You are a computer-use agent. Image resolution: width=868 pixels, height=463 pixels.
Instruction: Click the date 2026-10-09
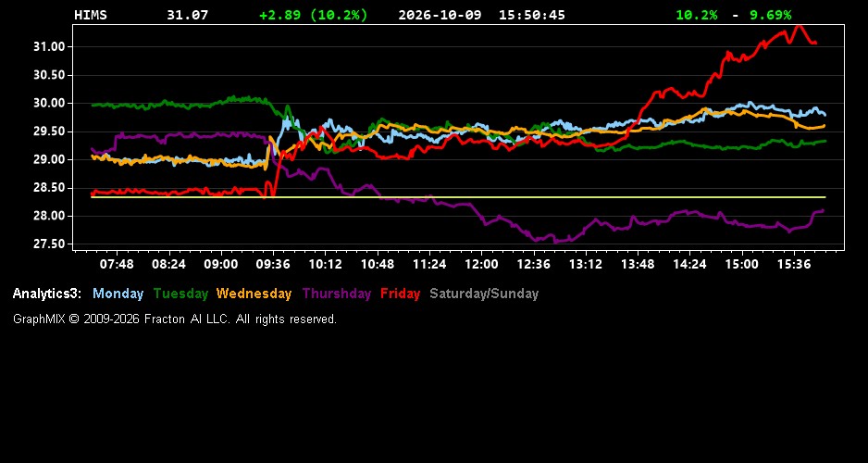[x=440, y=15]
